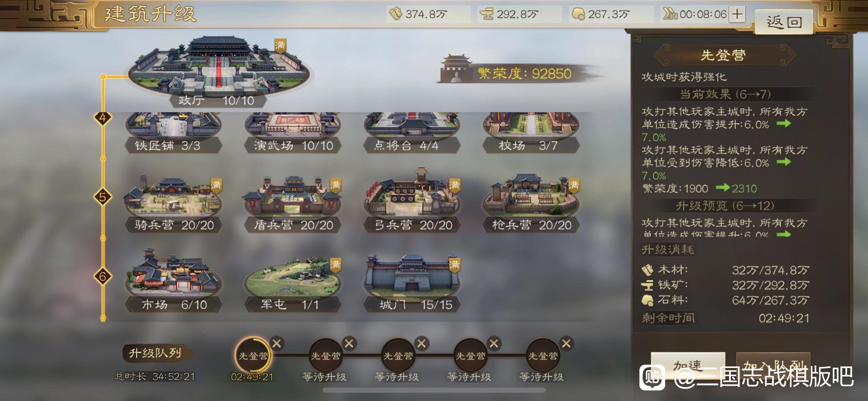
Task: Open the 城门 city gate building
Action: (412, 283)
